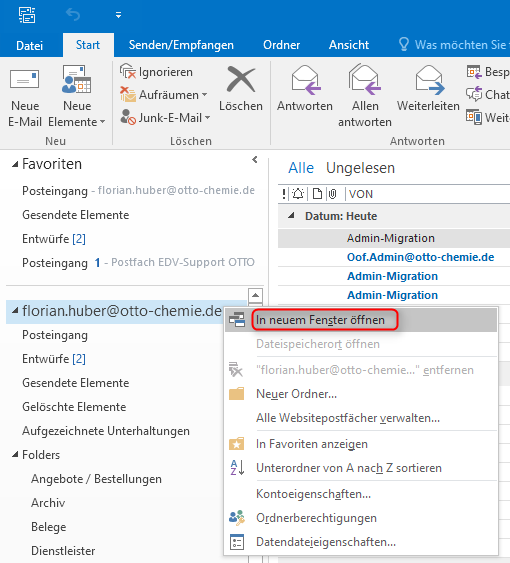Viewport: 510px width, 563px height.
Task: Click the Undo arrow in the title bar
Action: point(73,15)
